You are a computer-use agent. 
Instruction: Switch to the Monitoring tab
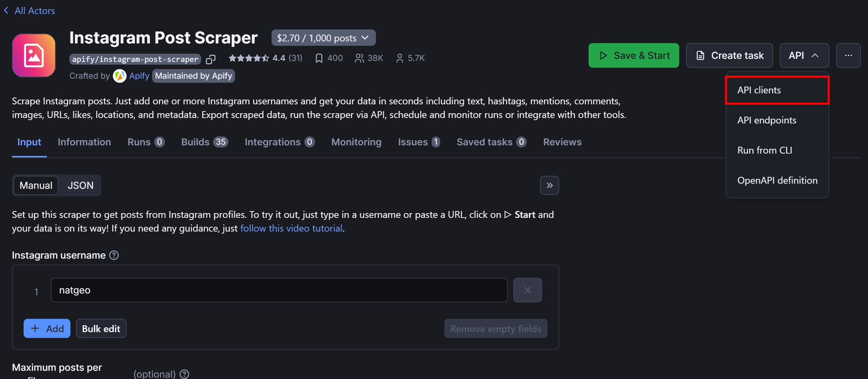(x=356, y=142)
